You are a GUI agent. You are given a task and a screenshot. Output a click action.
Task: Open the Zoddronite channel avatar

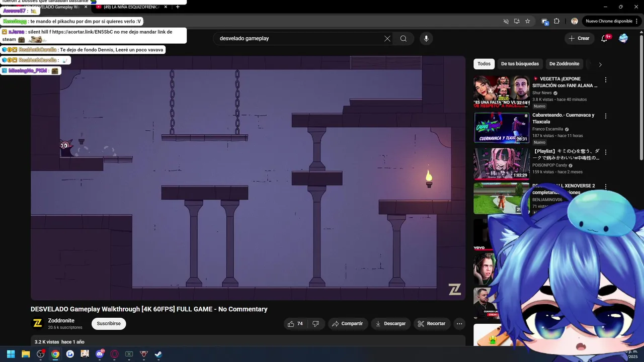pos(38,323)
